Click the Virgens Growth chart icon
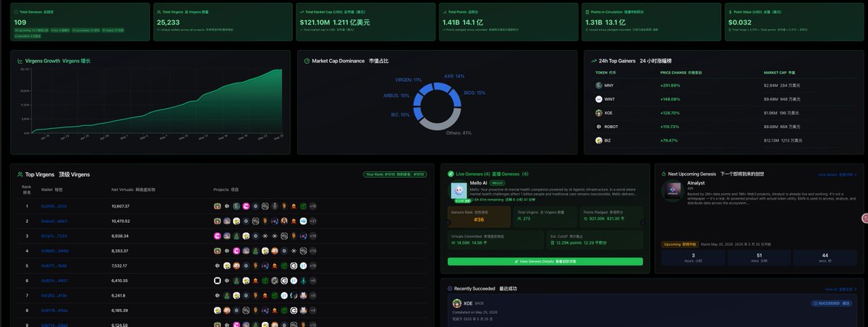This screenshot has width=868, height=327. tap(20, 61)
